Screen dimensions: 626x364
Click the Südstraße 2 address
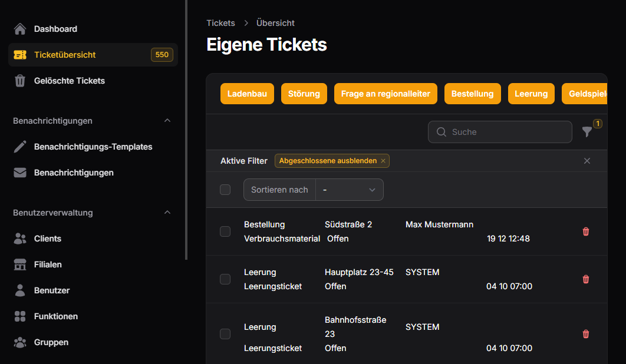[x=348, y=224]
